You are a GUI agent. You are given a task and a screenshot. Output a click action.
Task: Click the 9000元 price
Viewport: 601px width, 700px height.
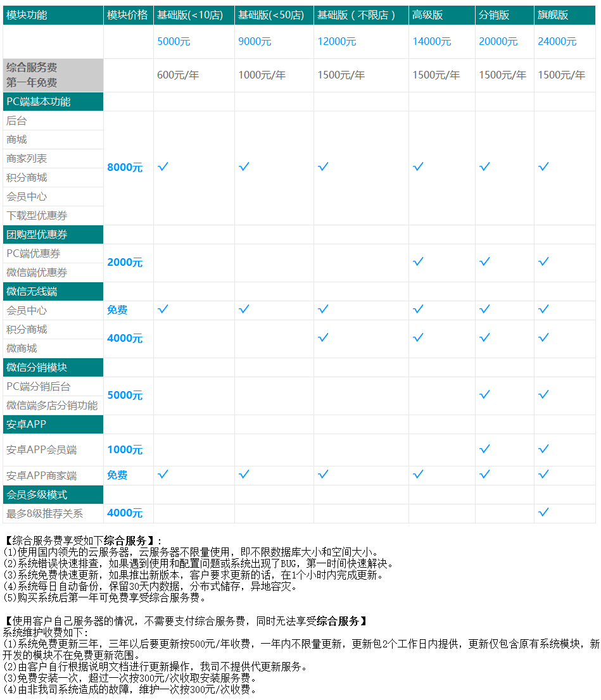[255, 42]
